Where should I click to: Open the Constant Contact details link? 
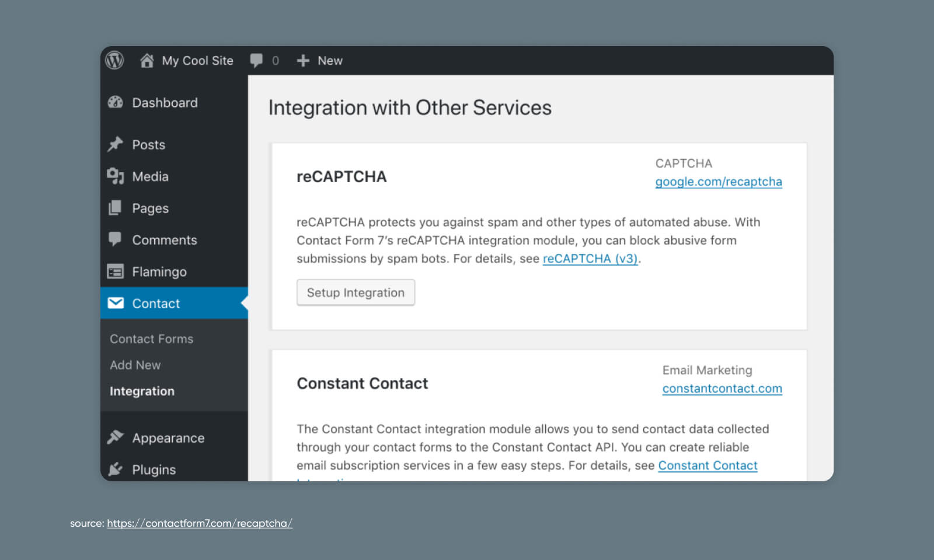[x=708, y=466]
